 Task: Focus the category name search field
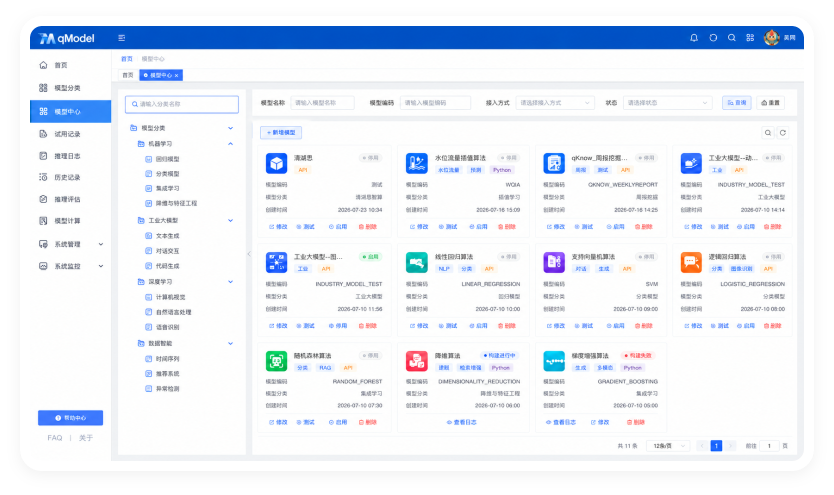(182, 104)
